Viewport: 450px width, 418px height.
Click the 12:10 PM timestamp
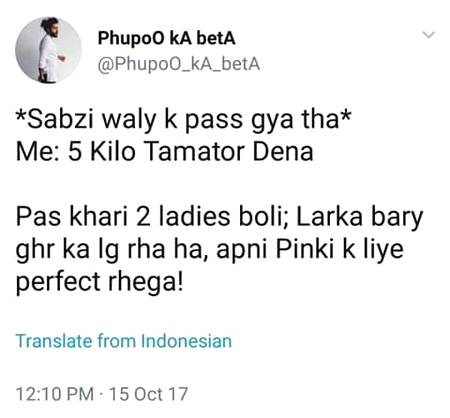(x=55, y=394)
